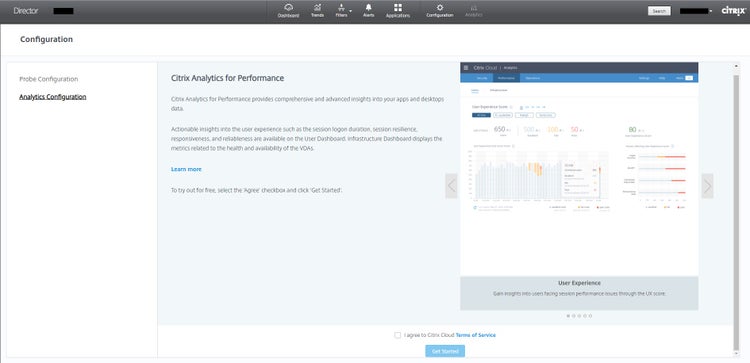This screenshot has height=363, width=750.
Task: Select Probe Configuration in sidebar
Action: (49, 79)
